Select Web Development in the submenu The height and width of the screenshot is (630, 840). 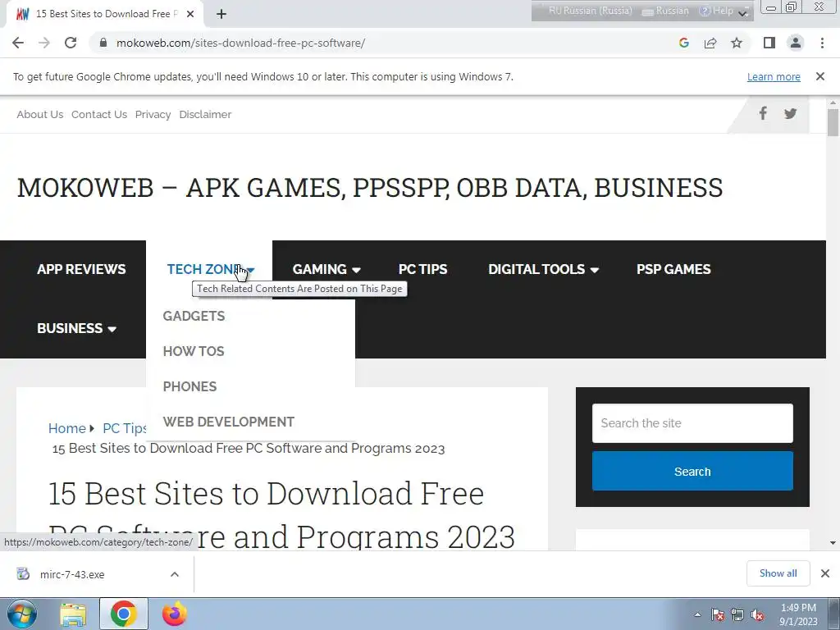click(x=229, y=422)
